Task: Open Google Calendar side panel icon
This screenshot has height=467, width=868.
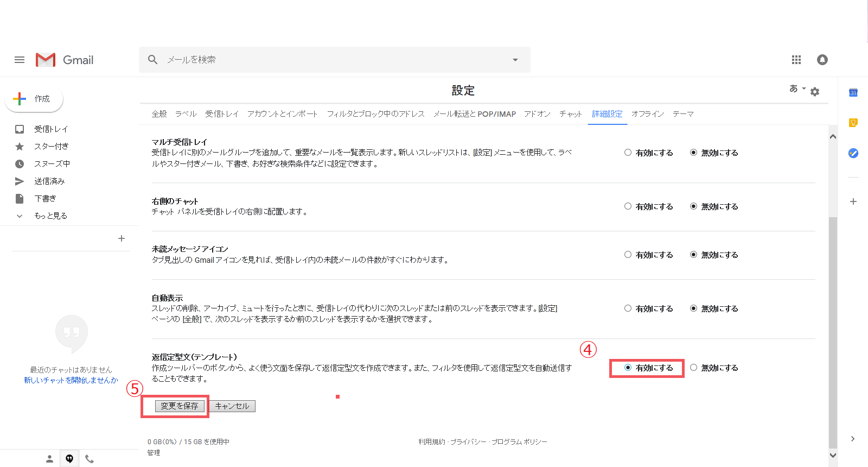Action: pos(853,92)
